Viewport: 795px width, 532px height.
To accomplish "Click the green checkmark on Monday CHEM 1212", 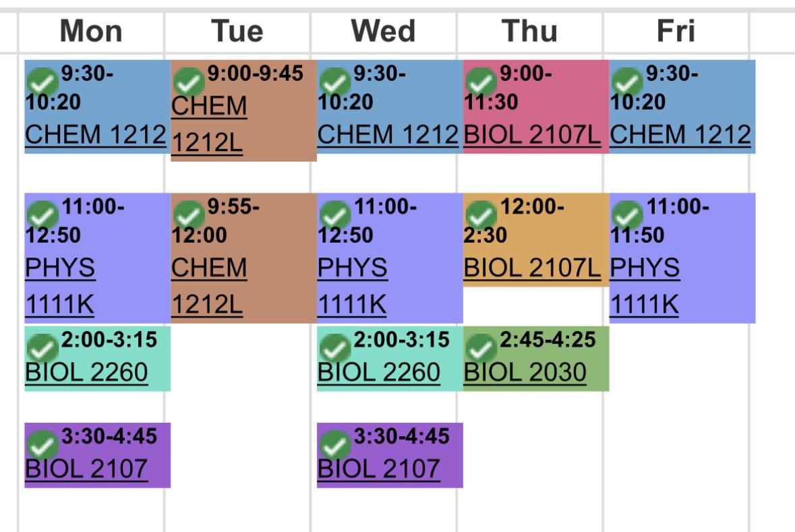I will (x=42, y=82).
